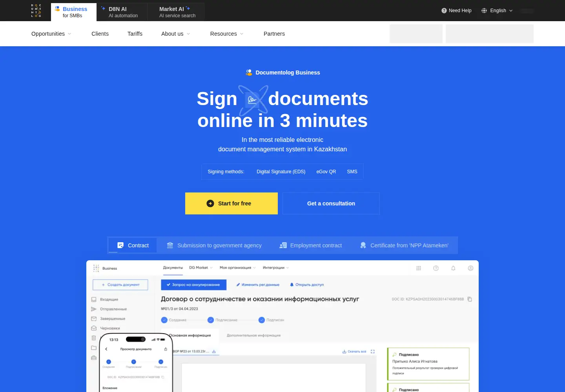Viewport: 565px width, 392px height.
Task: Click Запрос на аннулирование button
Action: coord(193,285)
